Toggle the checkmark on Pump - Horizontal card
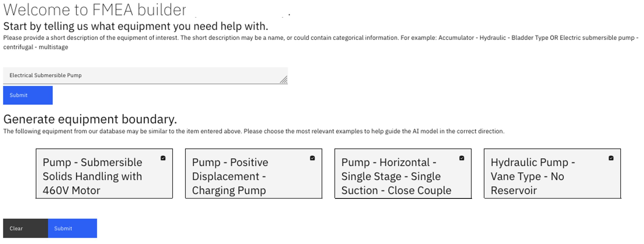Image resolution: width=644 pixels, height=244 pixels. pyautogui.click(x=462, y=158)
